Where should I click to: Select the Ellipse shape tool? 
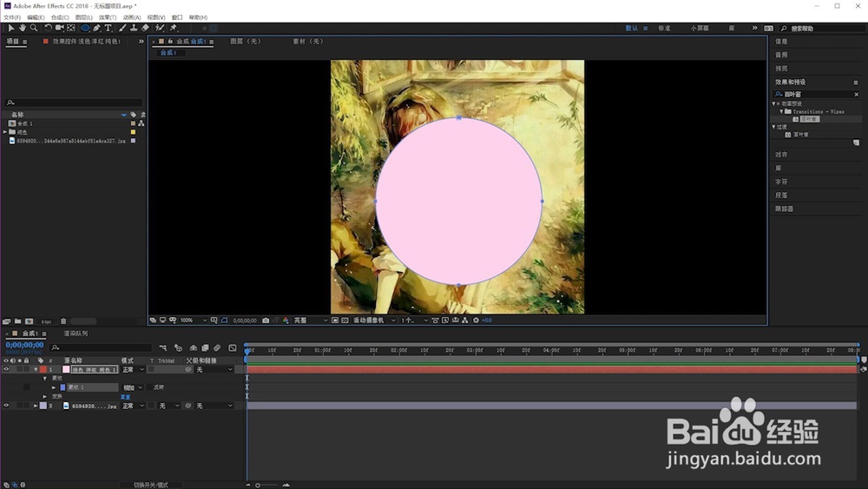pyautogui.click(x=85, y=28)
